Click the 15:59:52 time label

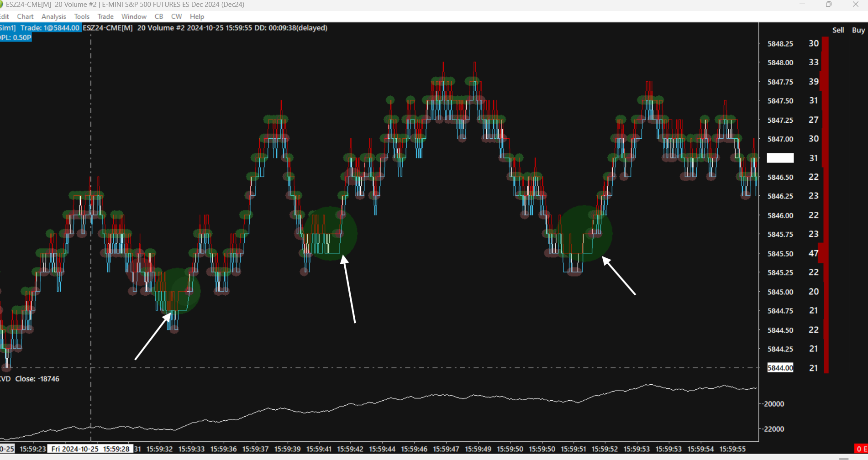point(605,449)
